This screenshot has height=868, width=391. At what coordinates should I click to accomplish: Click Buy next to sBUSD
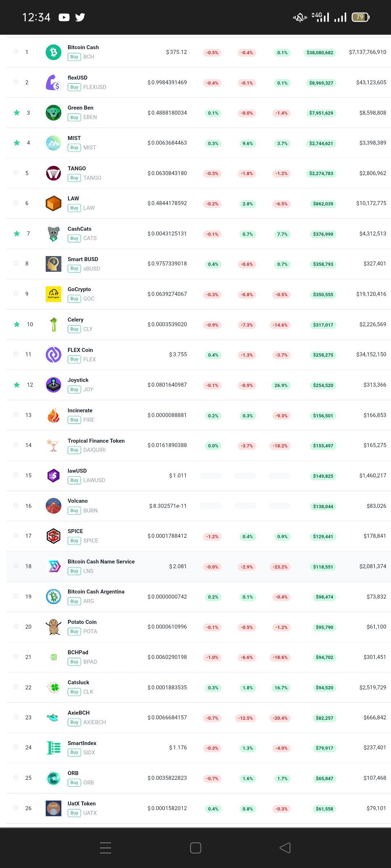(x=74, y=268)
